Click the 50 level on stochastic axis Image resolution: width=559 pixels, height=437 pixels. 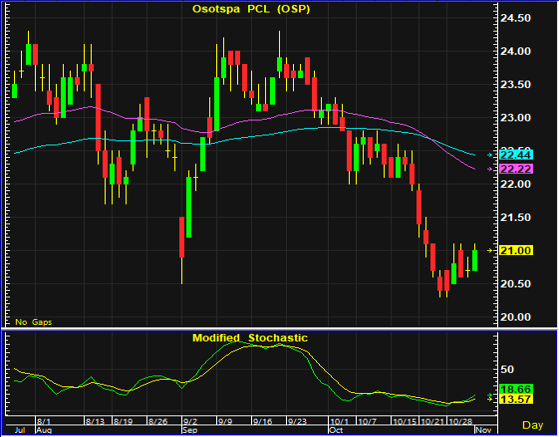(x=508, y=370)
